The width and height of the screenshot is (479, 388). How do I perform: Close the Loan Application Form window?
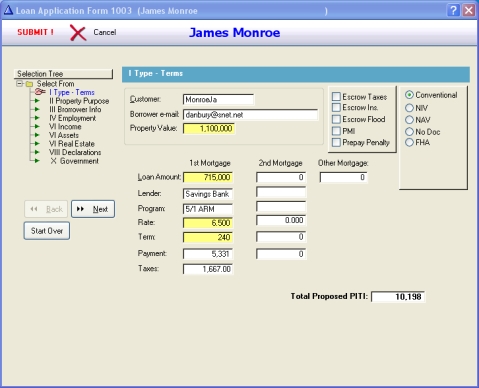[469, 10]
